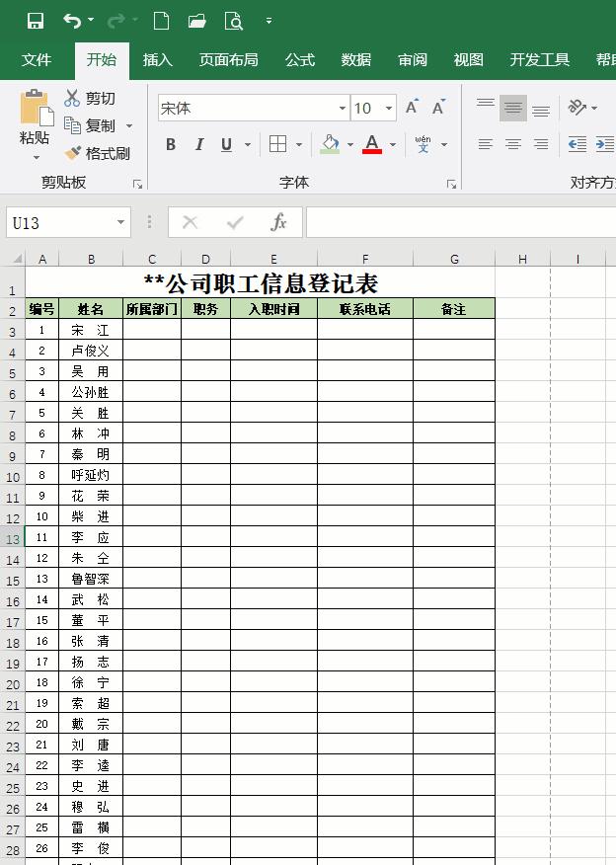The width and height of the screenshot is (616, 865).
Task: Switch to the 数据 (Data) tab
Action: [x=356, y=59]
